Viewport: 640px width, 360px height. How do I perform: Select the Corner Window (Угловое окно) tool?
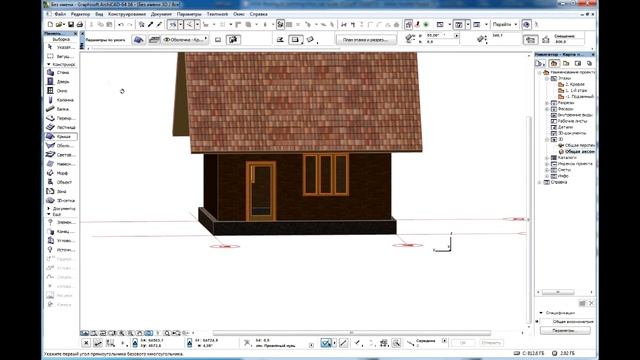pos(60,241)
